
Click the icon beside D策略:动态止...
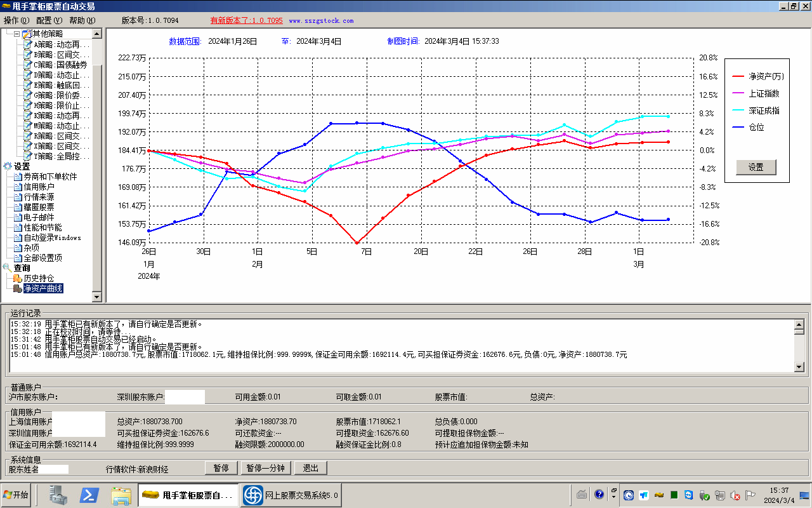28,75
